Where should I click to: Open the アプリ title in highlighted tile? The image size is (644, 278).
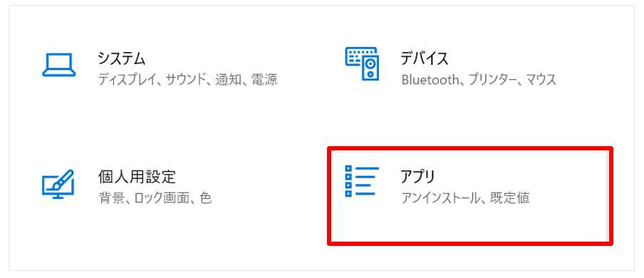pyautogui.click(x=417, y=177)
